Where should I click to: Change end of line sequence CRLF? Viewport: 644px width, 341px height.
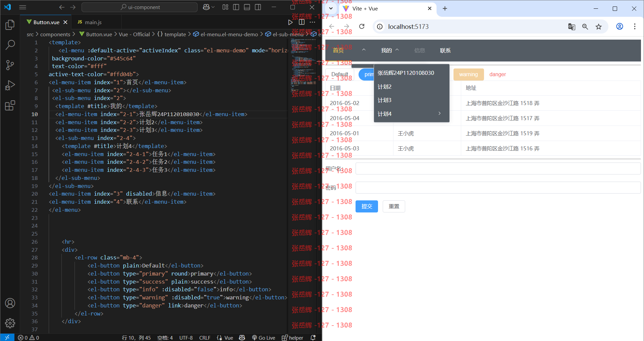[x=205, y=338]
